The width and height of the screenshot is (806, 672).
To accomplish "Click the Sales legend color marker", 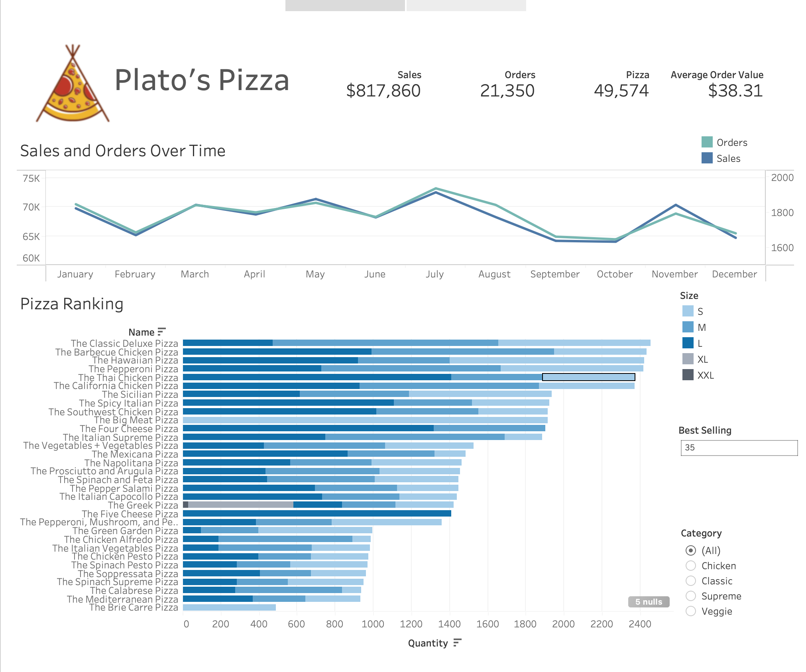I will pyautogui.click(x=706, y=158).
